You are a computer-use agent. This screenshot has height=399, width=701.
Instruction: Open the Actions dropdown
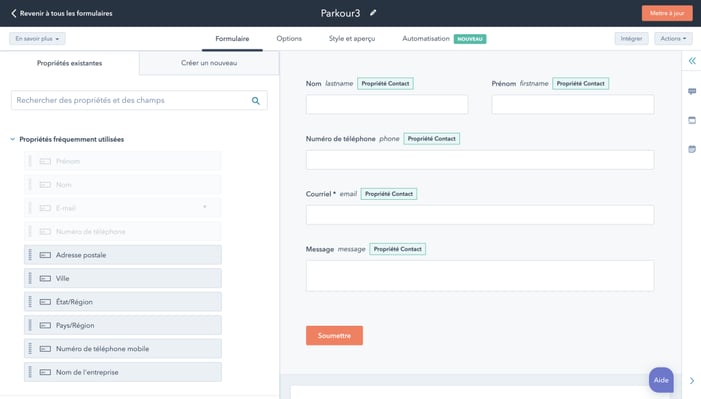[673, 38]
